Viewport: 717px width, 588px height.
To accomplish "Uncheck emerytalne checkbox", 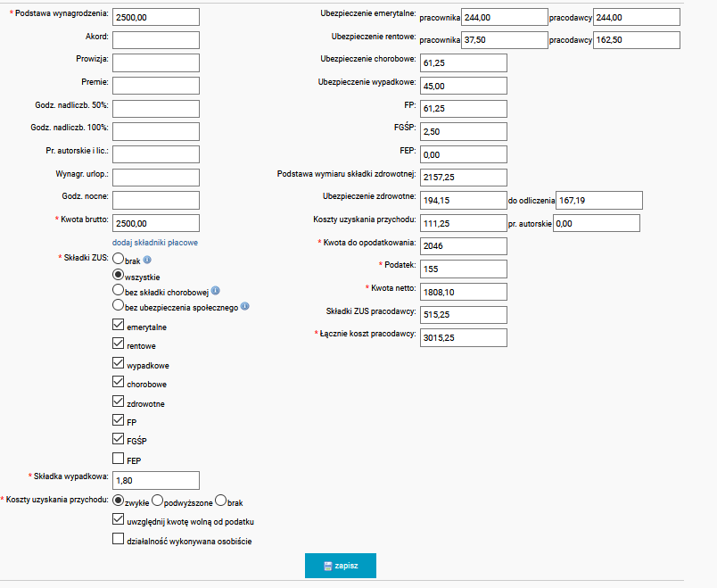I will click(x=118, y=325).
